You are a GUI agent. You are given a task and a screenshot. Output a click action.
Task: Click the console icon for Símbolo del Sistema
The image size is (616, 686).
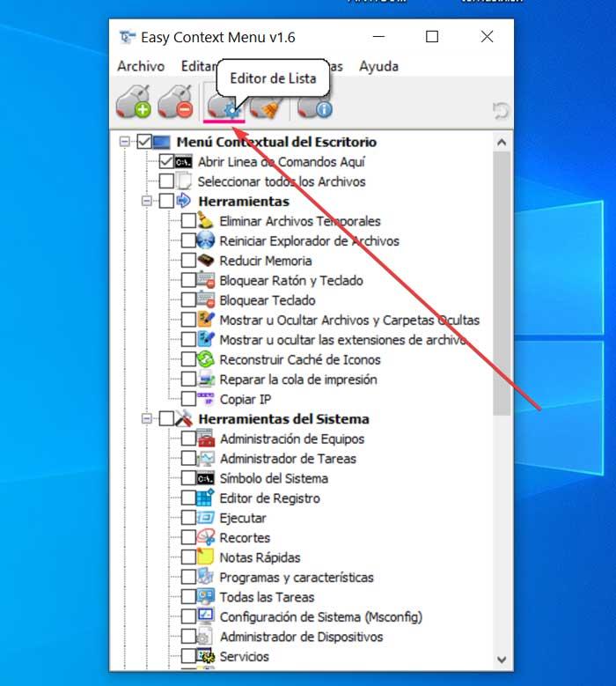click(x=205, y=478)
